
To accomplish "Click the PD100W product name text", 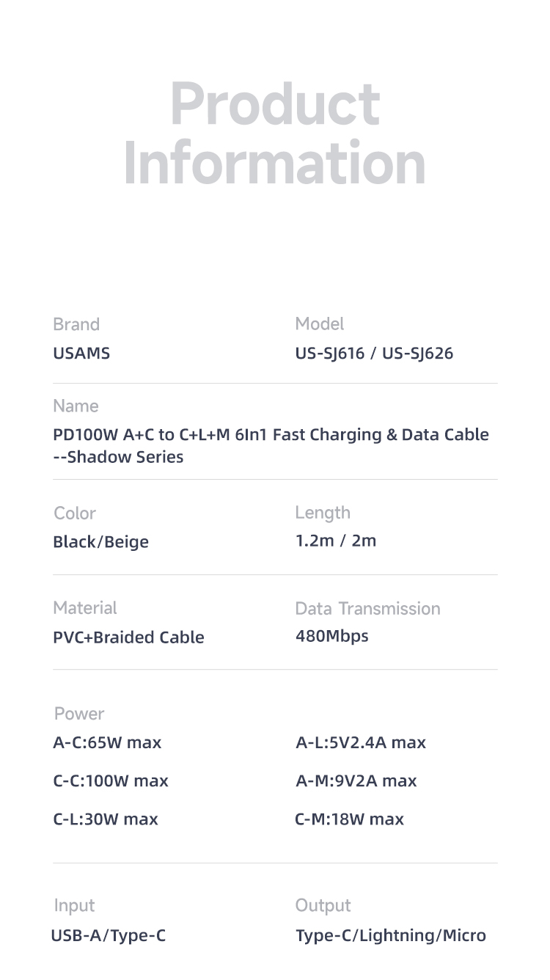I will [271, 445].
